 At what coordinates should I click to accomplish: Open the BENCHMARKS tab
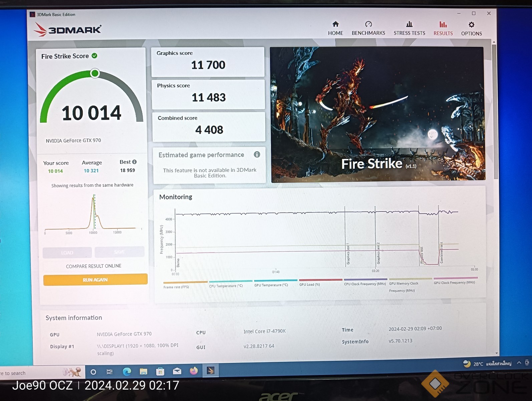[368, 28]
